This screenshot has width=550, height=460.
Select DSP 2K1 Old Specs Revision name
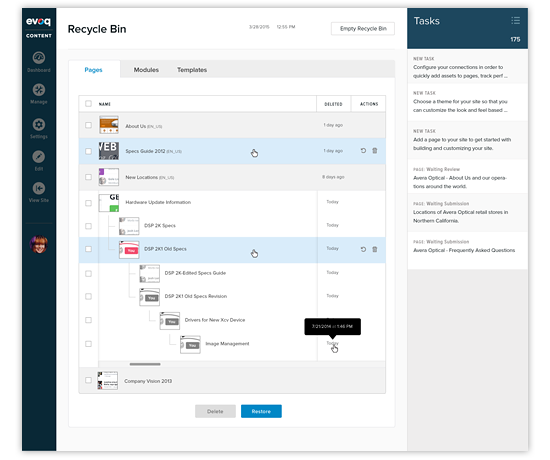click(196, 296)
